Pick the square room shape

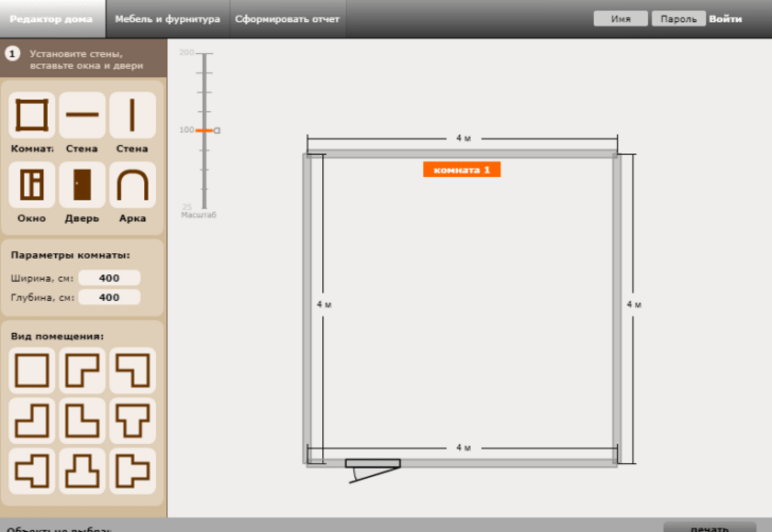pos(32,370)
